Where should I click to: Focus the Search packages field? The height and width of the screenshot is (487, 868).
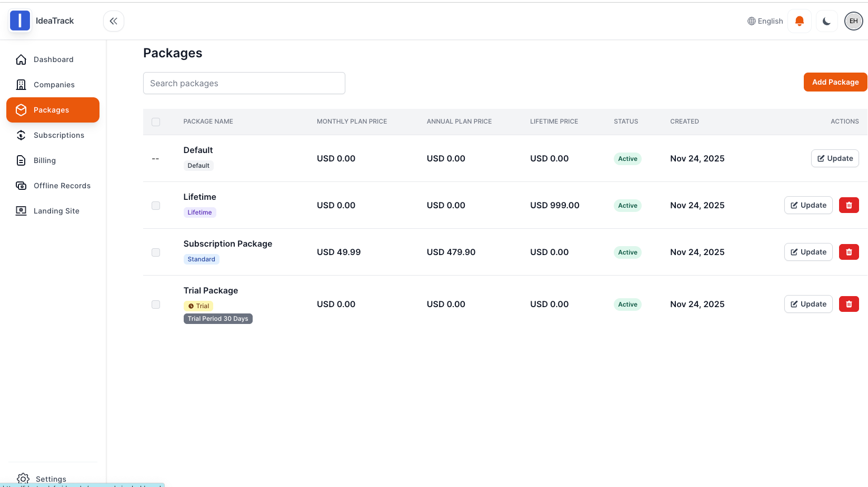coord(244,83)
